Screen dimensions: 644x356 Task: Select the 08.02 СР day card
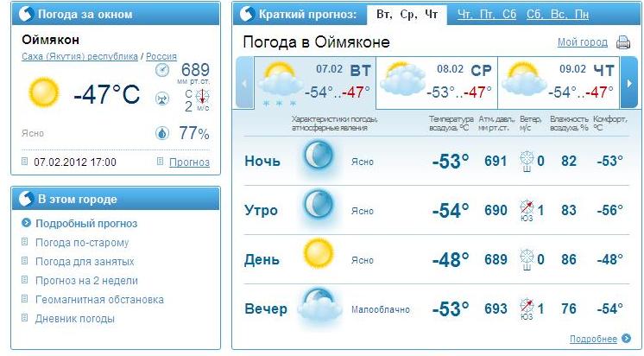click(437, 83)
